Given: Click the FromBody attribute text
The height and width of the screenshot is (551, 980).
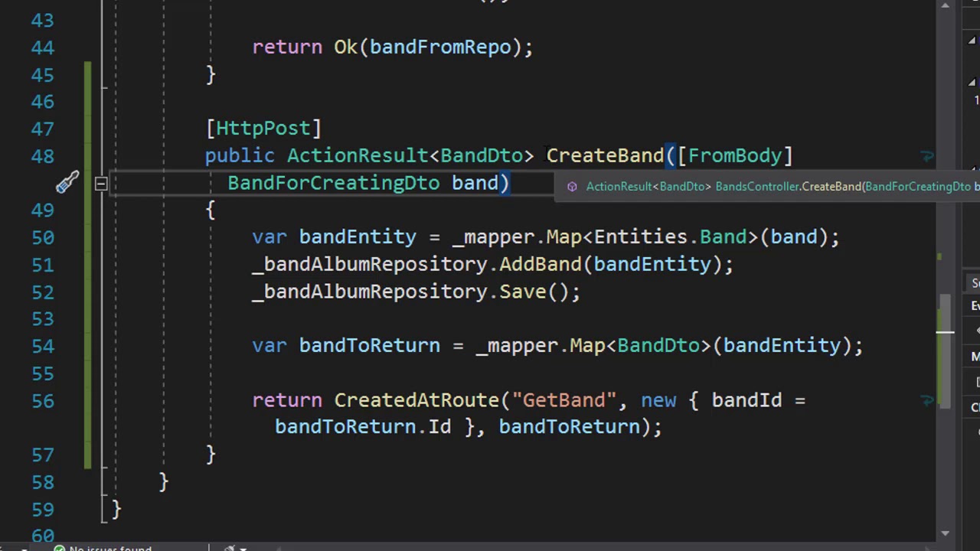Looking at the screenshot, I should pyautogui.click(x=734, y=156).
